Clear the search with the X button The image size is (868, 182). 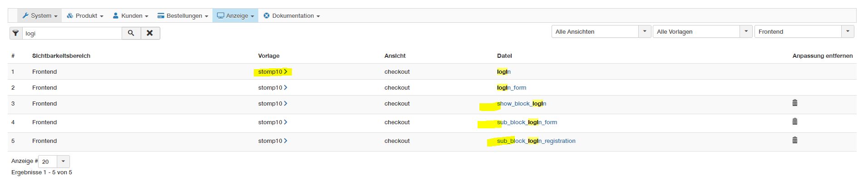[x=150, y=33]
